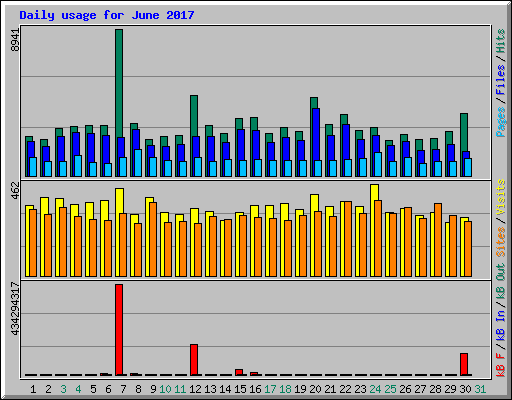Click the 434294317 kilobytes axis value
Image resolution: width=512 pixels, height=400 pixels.
pyautogui.click(x=15, y=308)
